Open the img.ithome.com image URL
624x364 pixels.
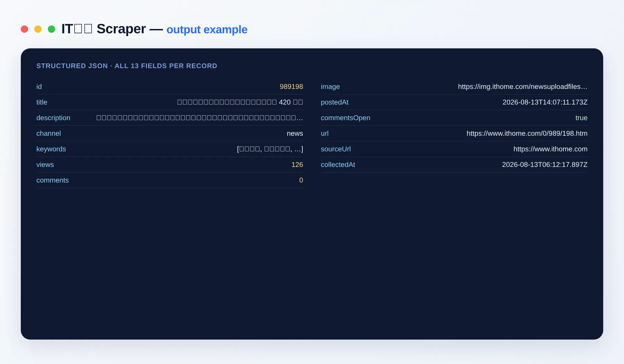pyautogui.click(x=522, y=87)
